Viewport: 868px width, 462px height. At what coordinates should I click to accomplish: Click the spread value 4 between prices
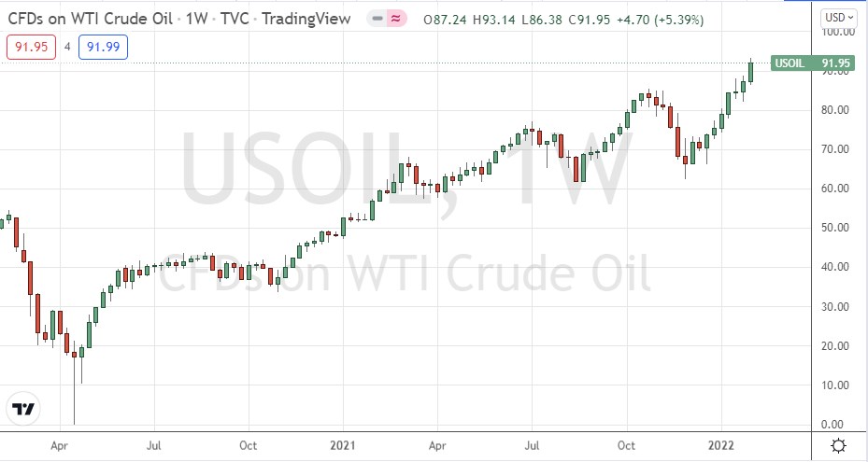(67, 48)
